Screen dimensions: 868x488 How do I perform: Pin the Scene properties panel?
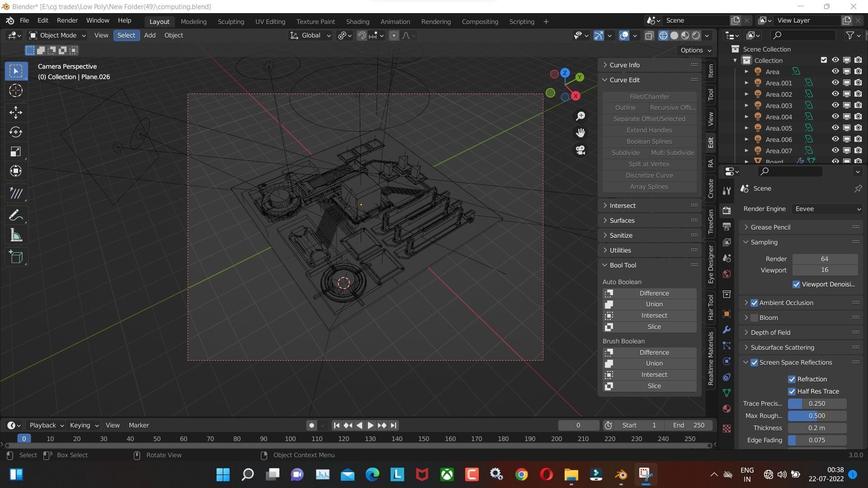tap(858, 188)
